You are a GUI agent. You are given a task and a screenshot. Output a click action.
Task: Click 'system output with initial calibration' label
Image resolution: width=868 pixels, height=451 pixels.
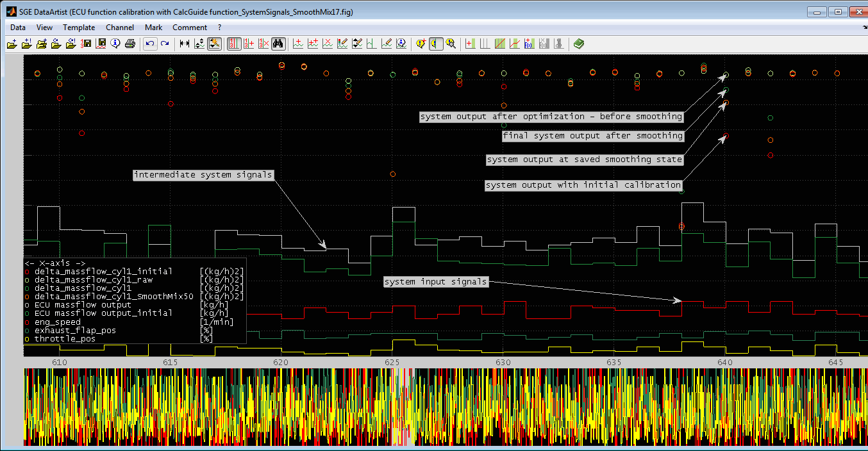click(x=583, y=185)
